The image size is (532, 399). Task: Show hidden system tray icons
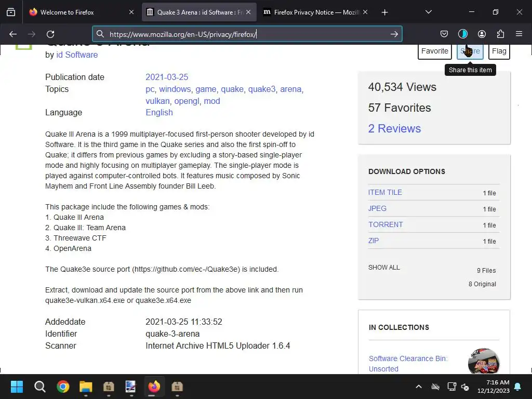click(x=419, y=387)
